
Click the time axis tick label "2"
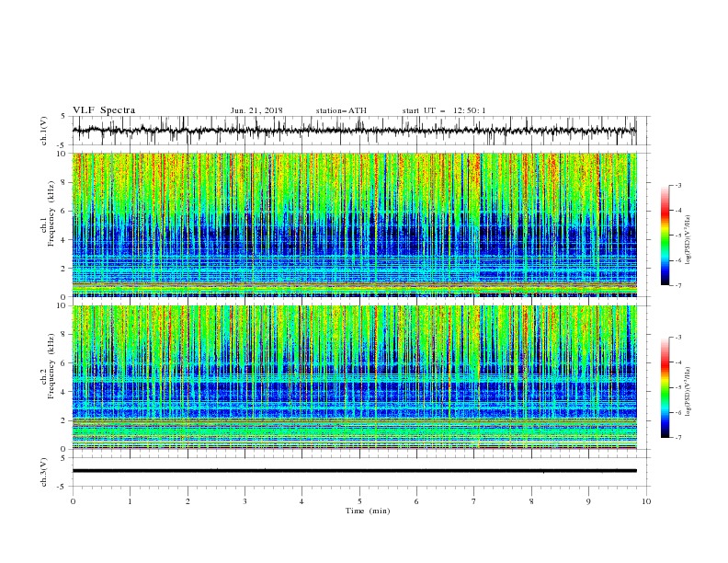tap(188, 501)
